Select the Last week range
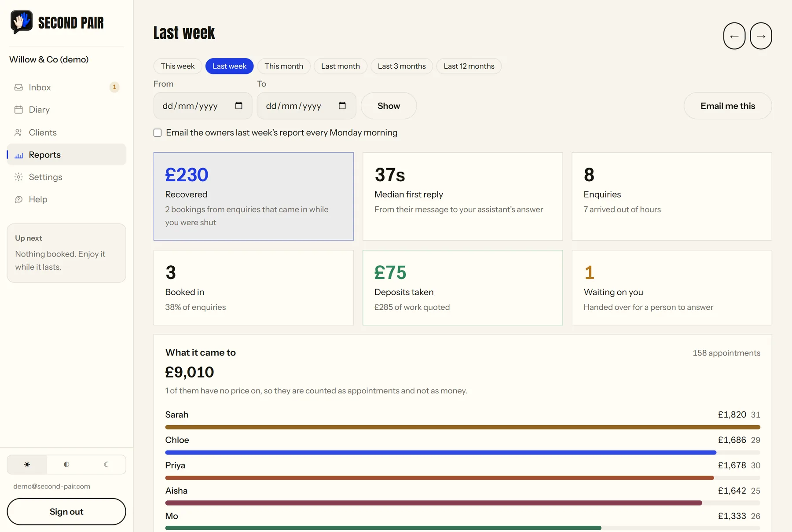Screen dimensions: 792x532 coord(230,66)
